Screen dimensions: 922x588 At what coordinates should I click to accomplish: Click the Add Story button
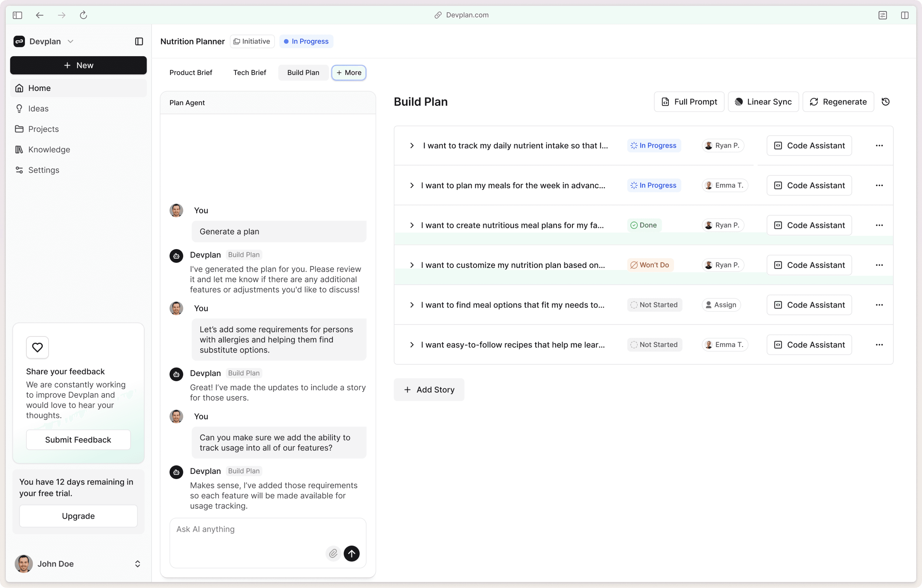coord(429,389)
